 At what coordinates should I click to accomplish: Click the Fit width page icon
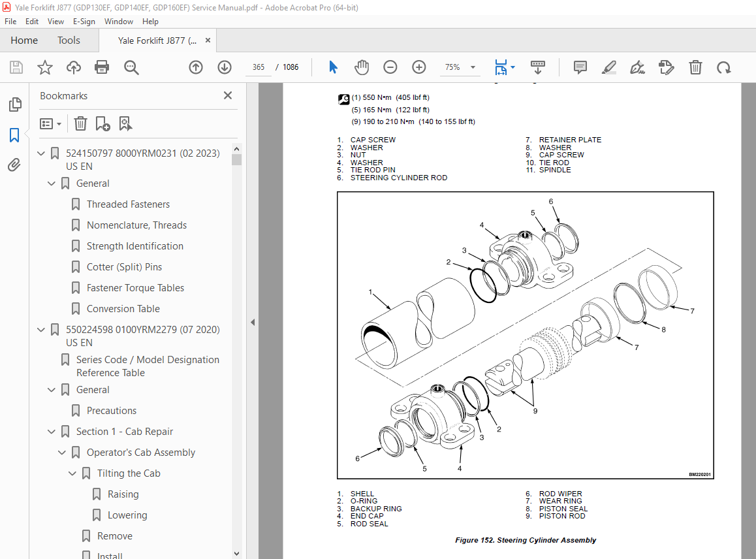(501, 67)
